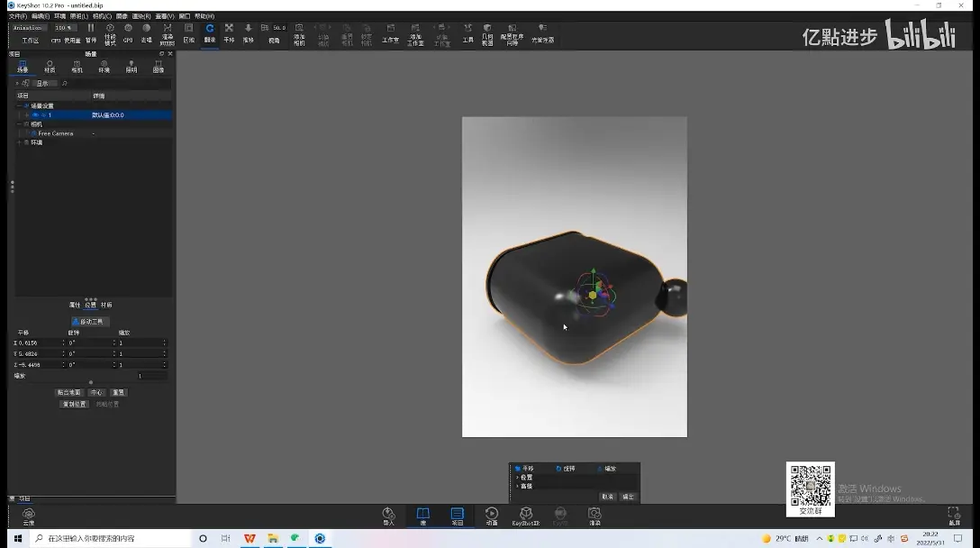
Task: Switch to the Scene (场景) tab
Action: (23, 67)
